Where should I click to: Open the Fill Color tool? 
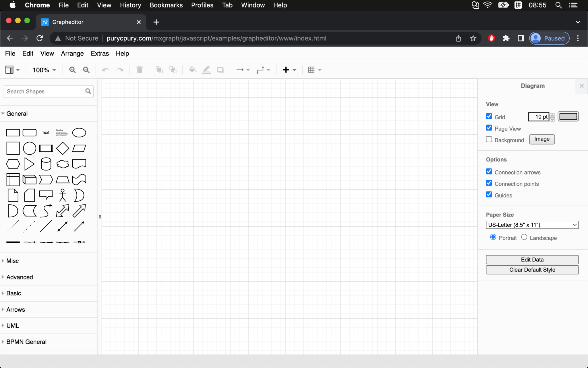point(192,70)
